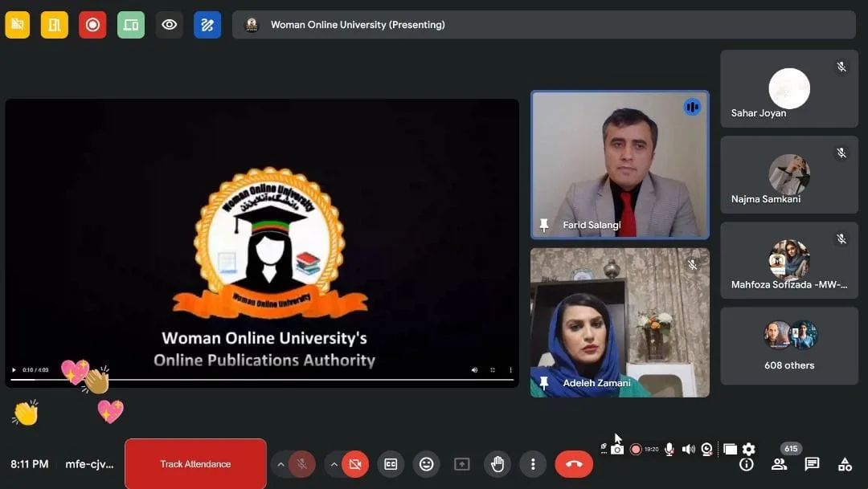Unpin Adeleh Zamani's video tile

click(x=543, y=383)
